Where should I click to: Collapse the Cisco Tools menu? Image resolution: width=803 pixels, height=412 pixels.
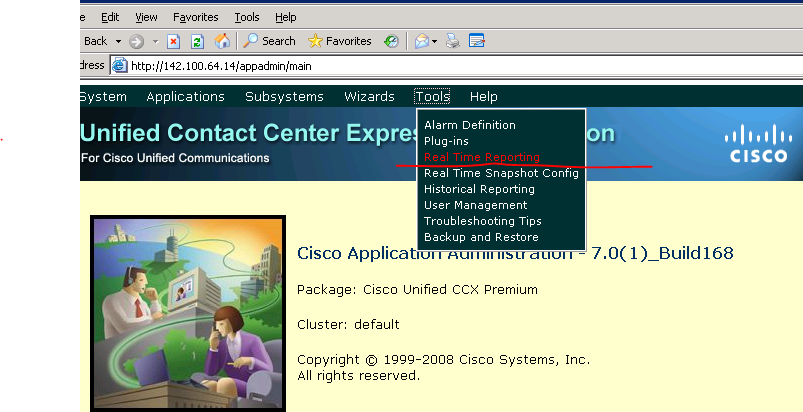click(432, 97)
